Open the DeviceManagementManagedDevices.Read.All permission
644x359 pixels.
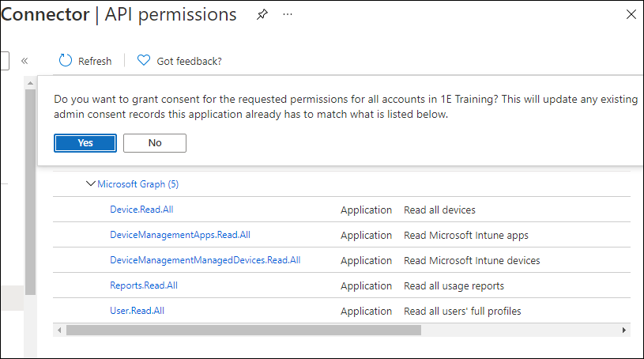[205, 260]
